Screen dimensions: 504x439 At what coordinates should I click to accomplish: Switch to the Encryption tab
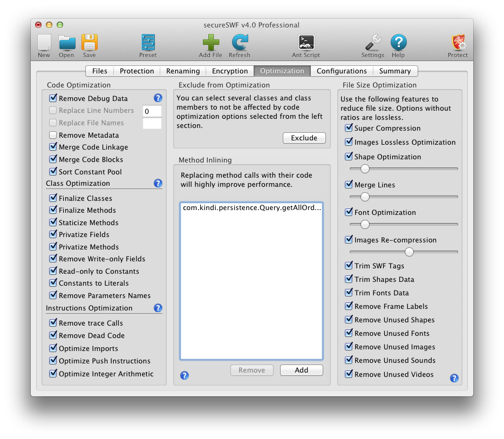(230, 71)
